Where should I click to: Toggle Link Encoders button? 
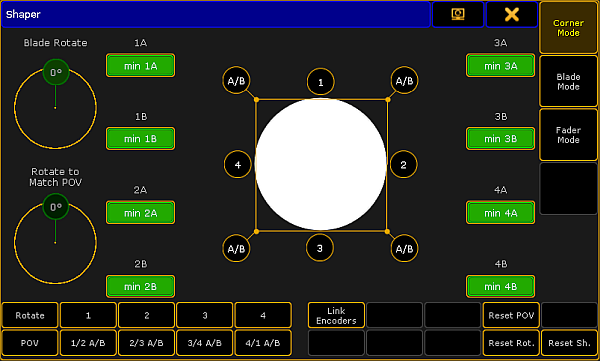[336, 315]
